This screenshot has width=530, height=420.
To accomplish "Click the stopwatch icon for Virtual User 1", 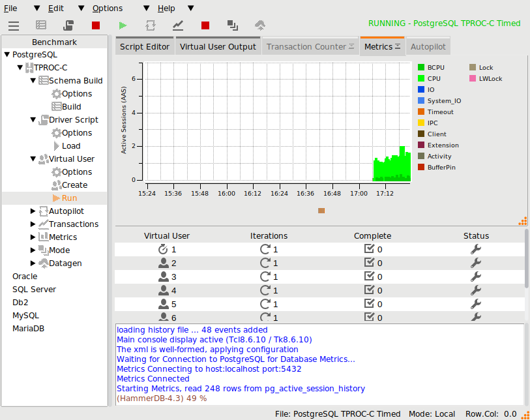I will pos(163,249).
